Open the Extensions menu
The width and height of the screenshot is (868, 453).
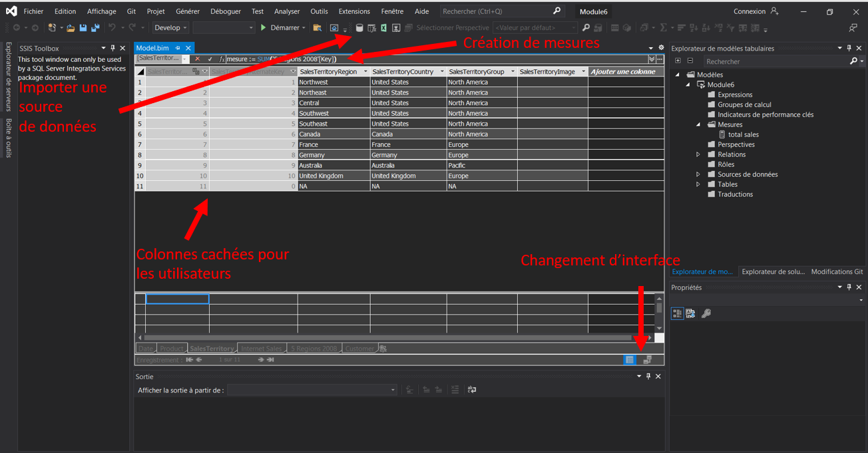tap(353, 11)
